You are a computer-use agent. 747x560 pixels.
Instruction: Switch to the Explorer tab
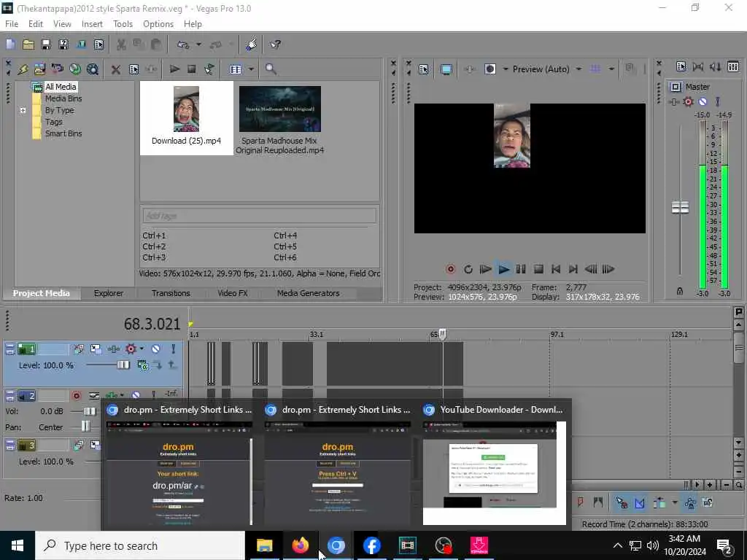pos(109,293)
